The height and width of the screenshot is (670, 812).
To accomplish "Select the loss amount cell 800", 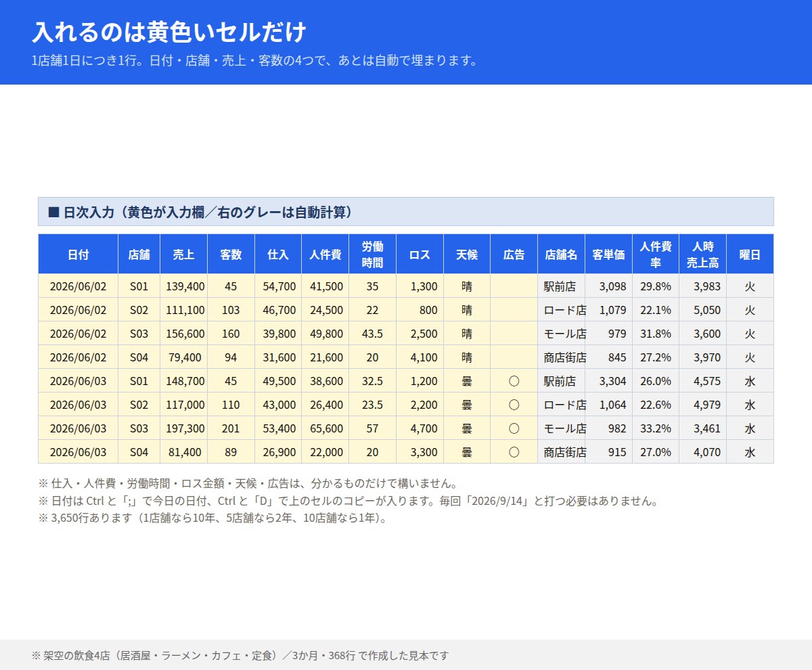I will tap(420, 310).
